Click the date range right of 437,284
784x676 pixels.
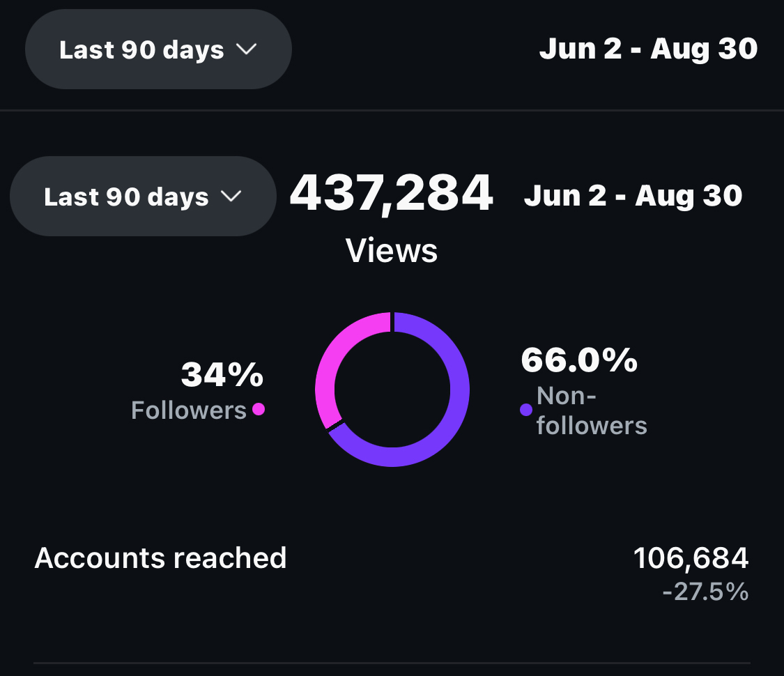pos(633,197)
